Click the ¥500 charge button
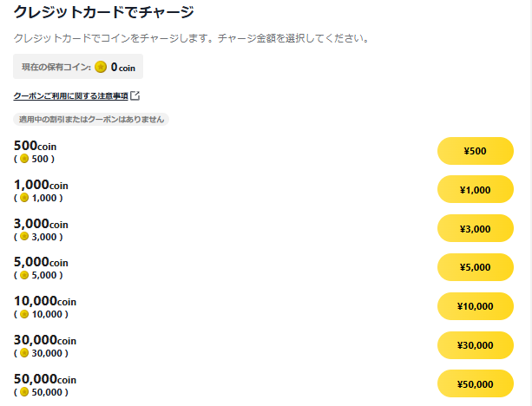The height and width of the screenshot is (406, 532). point(476,151)
